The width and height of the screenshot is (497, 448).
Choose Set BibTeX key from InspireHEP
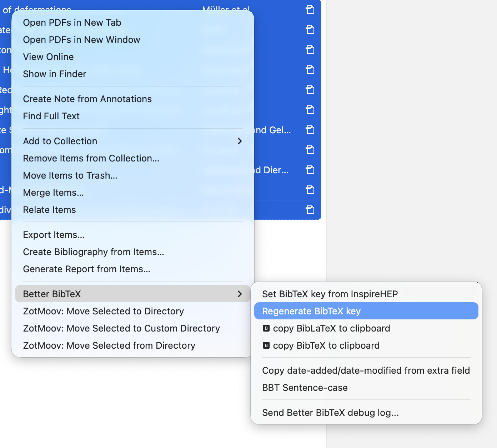(x=366, y=294)
